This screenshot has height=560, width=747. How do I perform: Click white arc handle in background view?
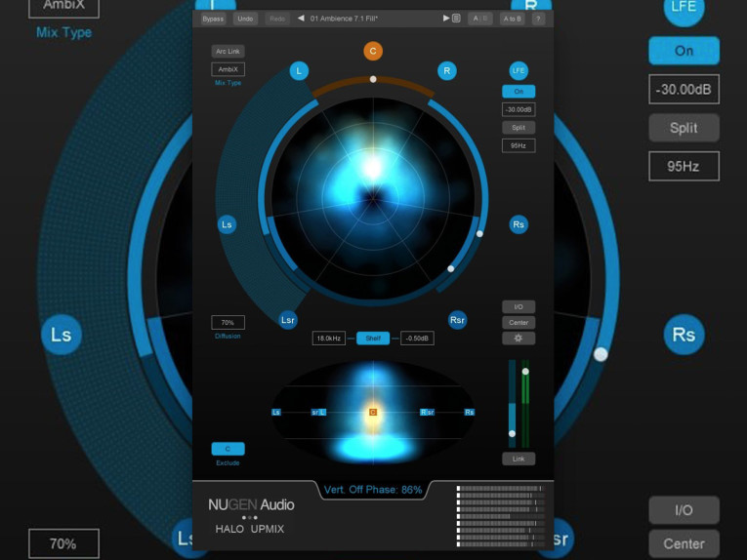[601, 354]
